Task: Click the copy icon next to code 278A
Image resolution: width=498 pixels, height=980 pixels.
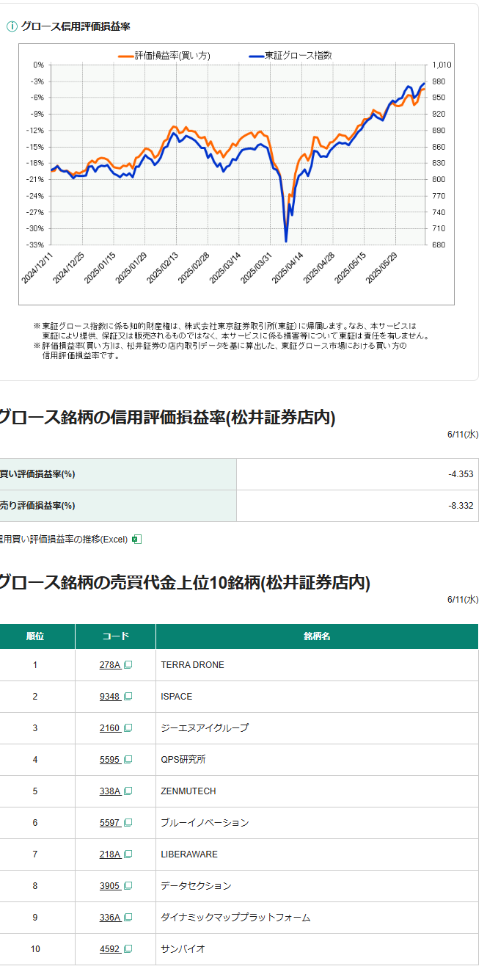Action: click(128, 665)
